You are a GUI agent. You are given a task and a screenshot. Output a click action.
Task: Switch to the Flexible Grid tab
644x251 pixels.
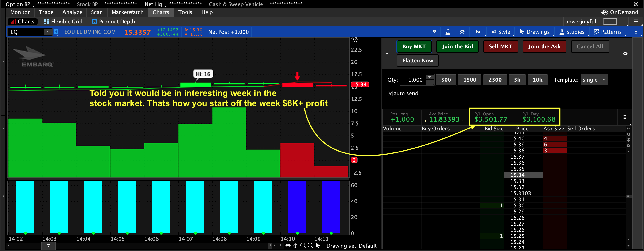point(63,22)
